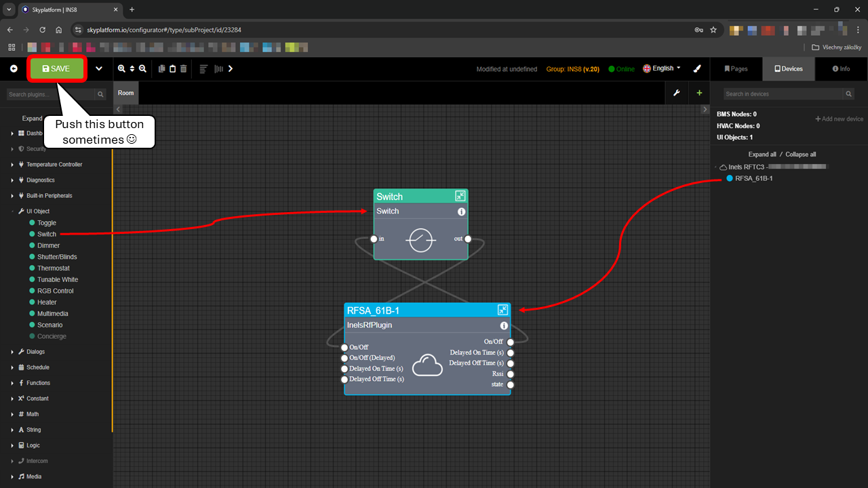This screenshot has width=868, height=488.
Task: Open the paintbrush theme icon
Action: point(697,68)
